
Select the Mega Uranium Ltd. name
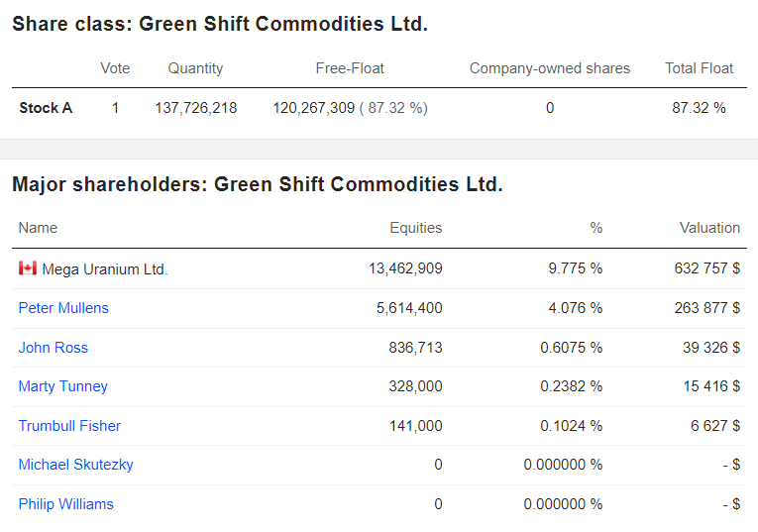105,269
